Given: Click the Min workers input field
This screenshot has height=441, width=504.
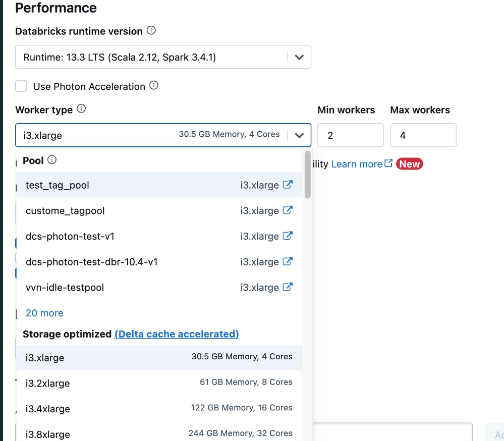Looking at the screenshot, I should point(350,135).
